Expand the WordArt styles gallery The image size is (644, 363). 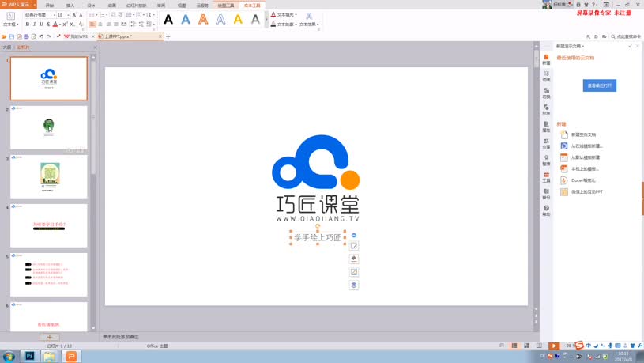coord(266,20)
